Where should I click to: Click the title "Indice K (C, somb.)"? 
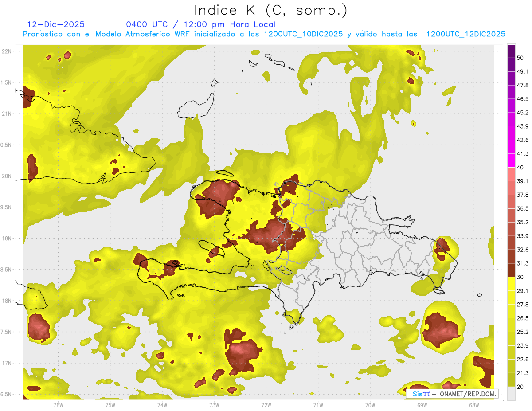(271, 11)
